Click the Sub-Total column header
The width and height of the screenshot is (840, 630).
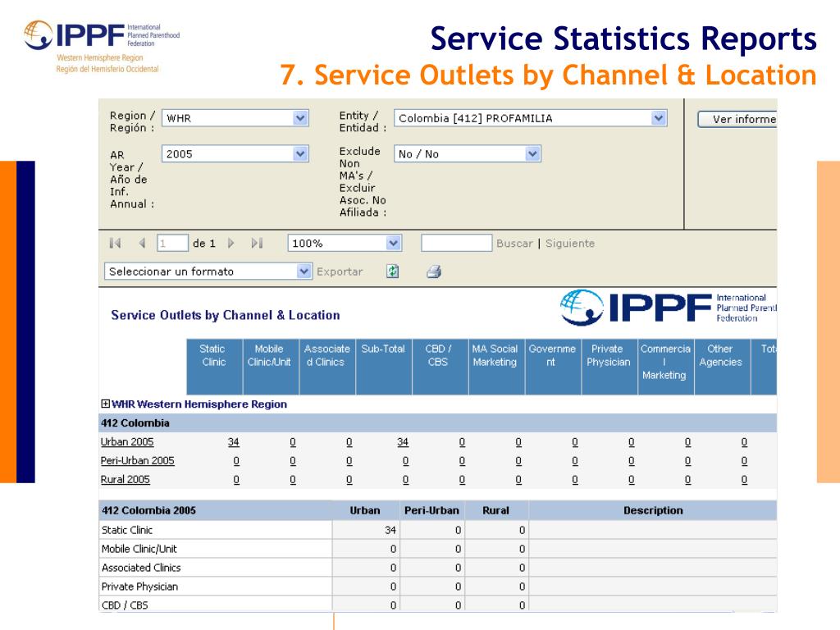(384, 367)
